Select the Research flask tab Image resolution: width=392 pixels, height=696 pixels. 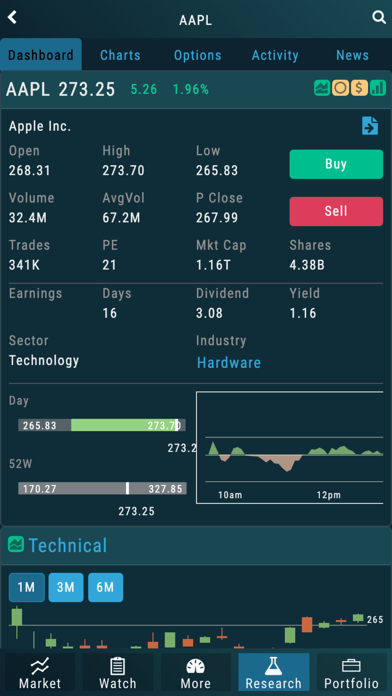coord(274,673)
